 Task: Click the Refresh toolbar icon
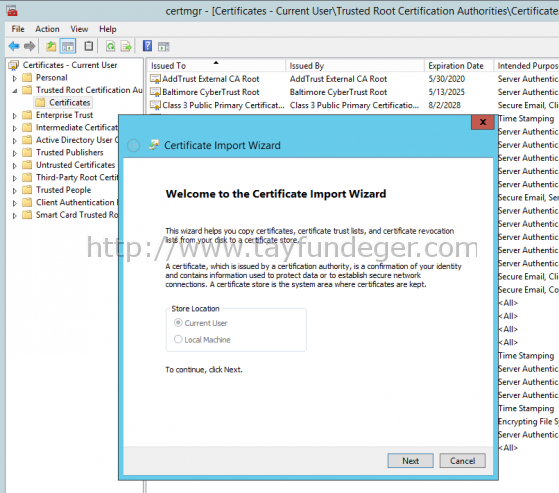111,46
